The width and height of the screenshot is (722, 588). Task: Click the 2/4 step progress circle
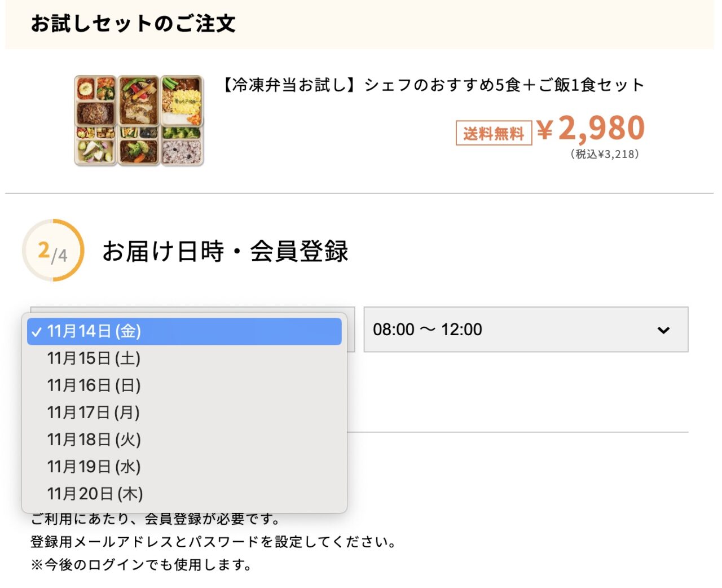click(53, 250)
